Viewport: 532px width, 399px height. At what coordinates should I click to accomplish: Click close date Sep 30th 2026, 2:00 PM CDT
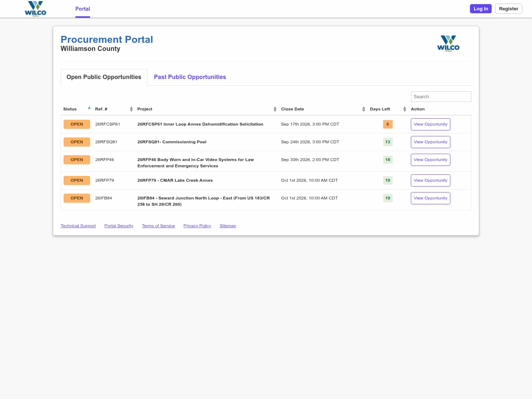pos(310,160)
